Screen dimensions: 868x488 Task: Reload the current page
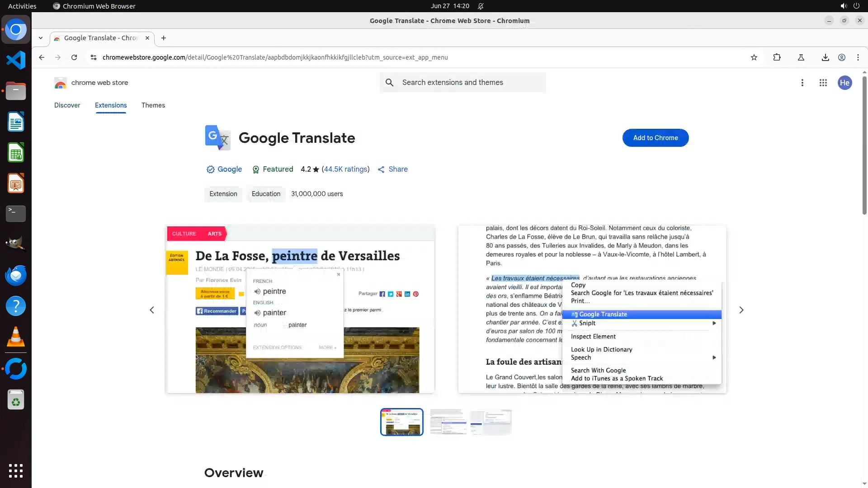coord(74,57)
